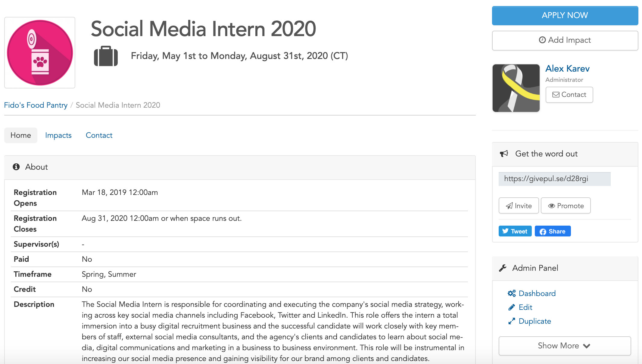The width and height of the screenshot is (642, 364).
Task: Open Alex Karev's profile photo
Action: (516, 88)
